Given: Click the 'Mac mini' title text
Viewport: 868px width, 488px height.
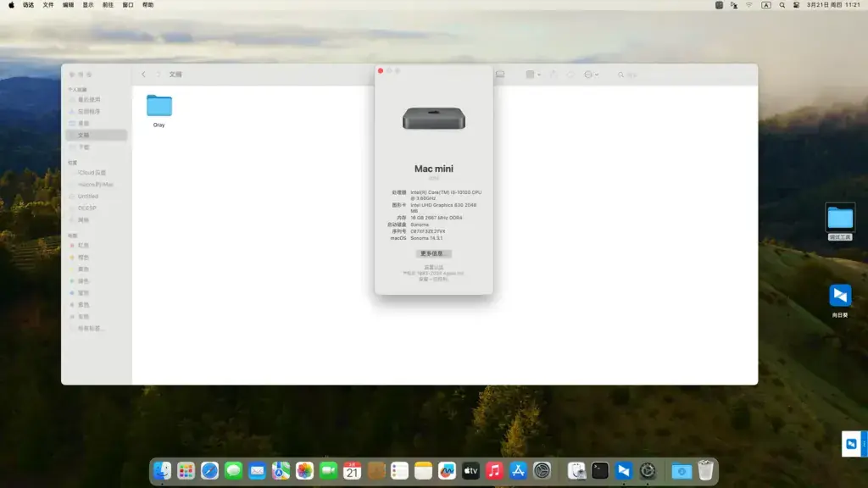Looking at the screenshot, I should [x=433, y=169].
